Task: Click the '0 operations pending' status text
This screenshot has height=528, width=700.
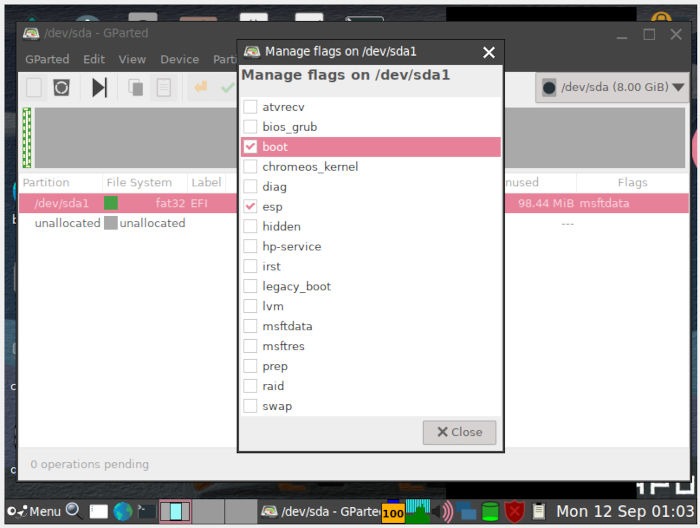Action: pyautogui.click(x=89, y=464)
